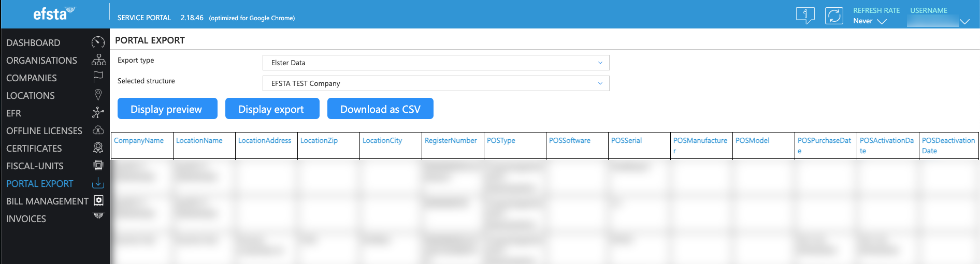Click the POSDeactivationDate column header
The width and height of the screenshot is (980, 264).
pyautogui.click(x=948, y=145)
